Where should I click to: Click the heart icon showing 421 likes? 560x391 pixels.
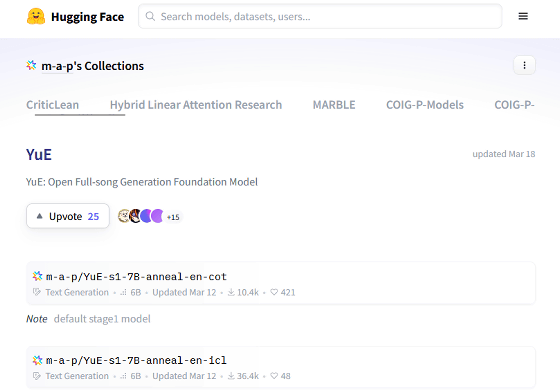point(274,292)
